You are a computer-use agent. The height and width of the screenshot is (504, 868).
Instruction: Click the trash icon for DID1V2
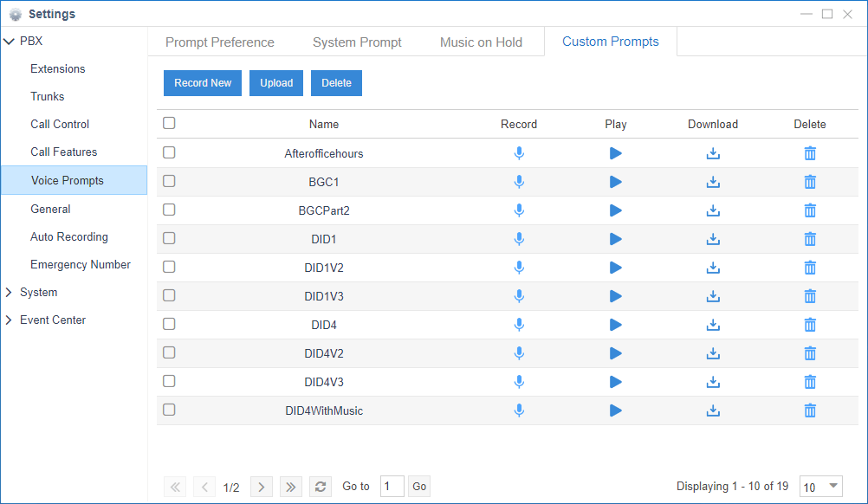click(810, 268)
